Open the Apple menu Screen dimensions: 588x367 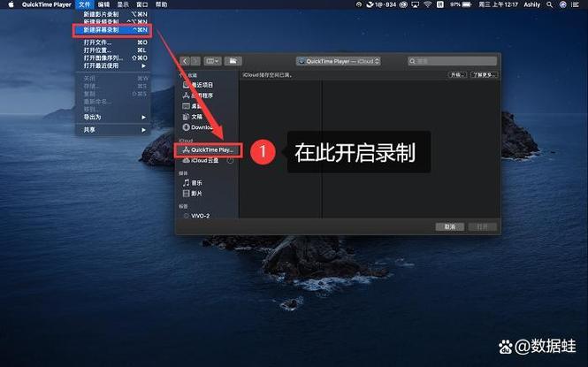(x=11, y=4)
